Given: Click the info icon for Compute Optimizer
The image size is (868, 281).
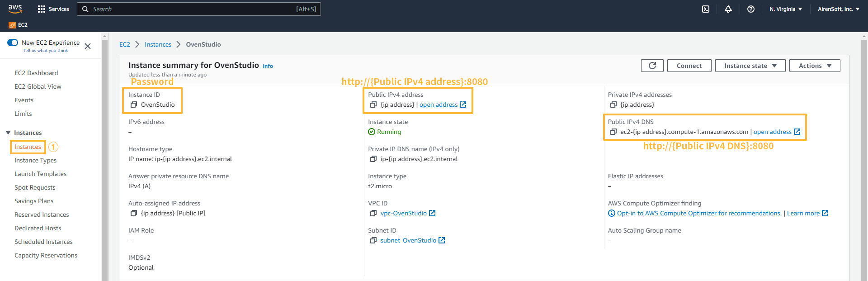Looking at the screenshot, I should point(612,213).
